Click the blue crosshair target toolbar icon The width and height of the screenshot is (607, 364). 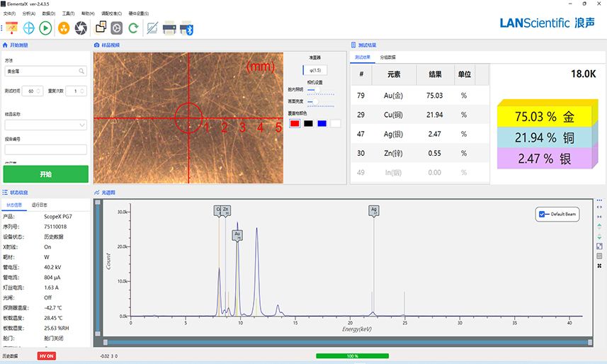29,28
